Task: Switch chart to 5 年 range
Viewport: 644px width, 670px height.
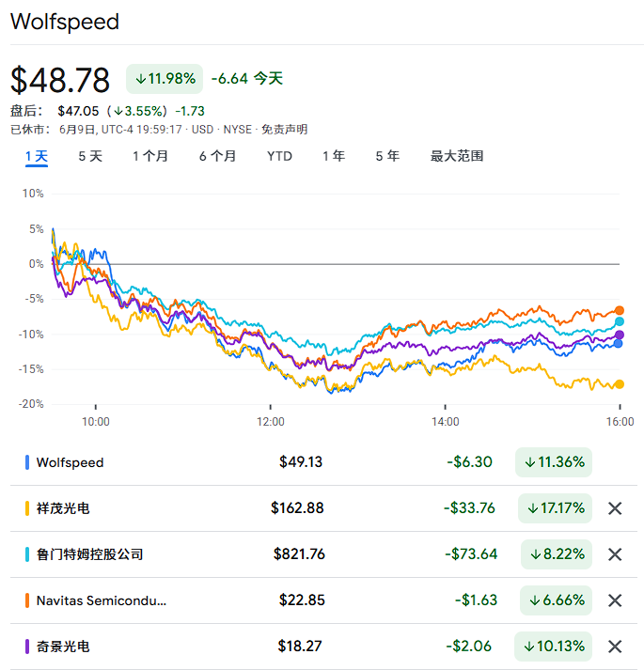Action: 387,156
